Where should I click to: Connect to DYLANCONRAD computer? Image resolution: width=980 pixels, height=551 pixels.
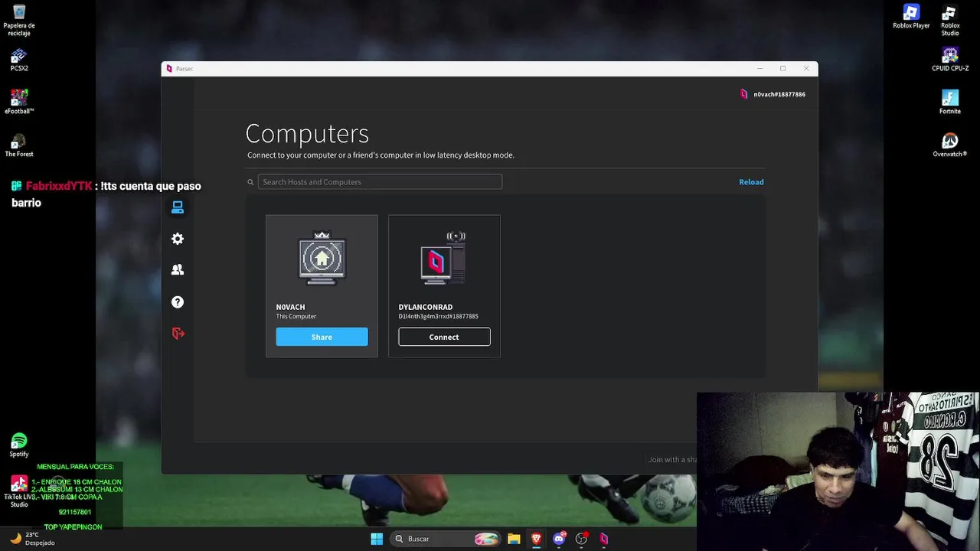click(x=444, y=337)
